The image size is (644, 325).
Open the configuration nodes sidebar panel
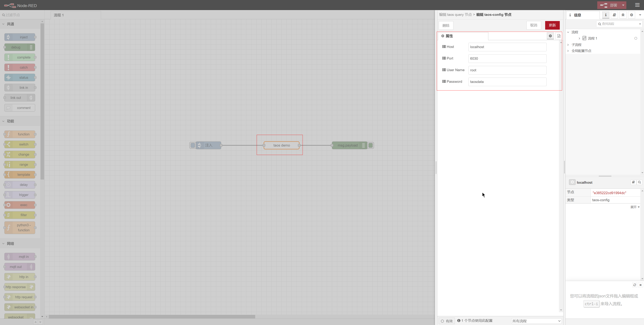tap(631, 15)
